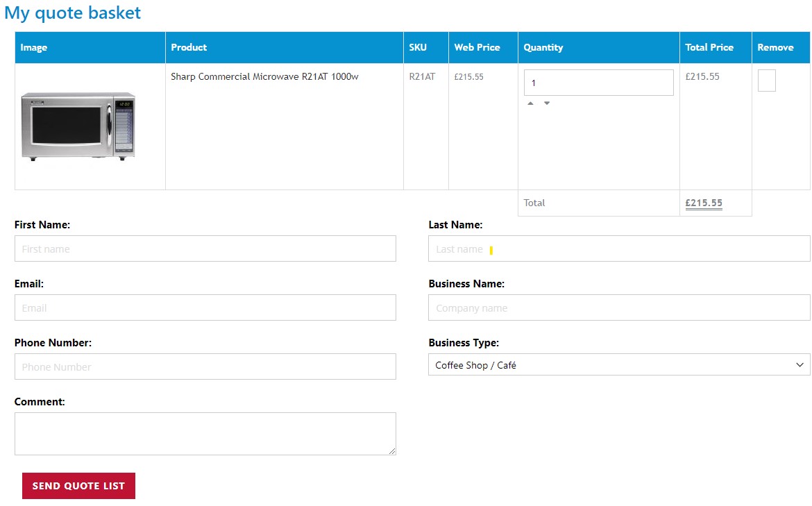Click the quantity increase up arrow
This screenshot has width=812, height=506.
530,102
